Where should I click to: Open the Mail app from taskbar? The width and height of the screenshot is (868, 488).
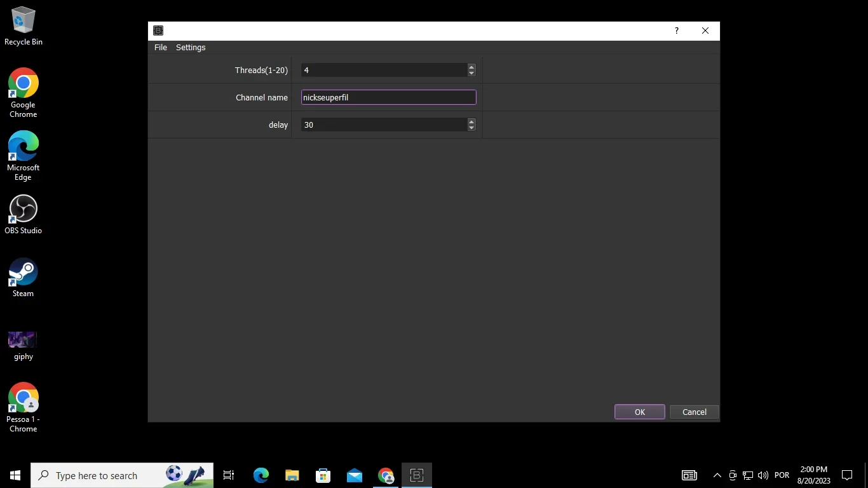pos(355,475)
